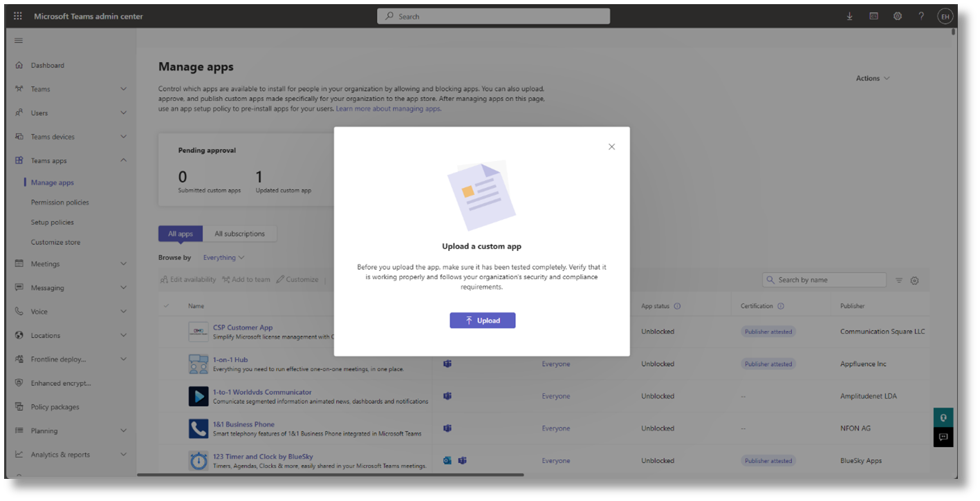Click the Voice phone icon
Viewport: 980px width, 501px height.
point(19,312)
